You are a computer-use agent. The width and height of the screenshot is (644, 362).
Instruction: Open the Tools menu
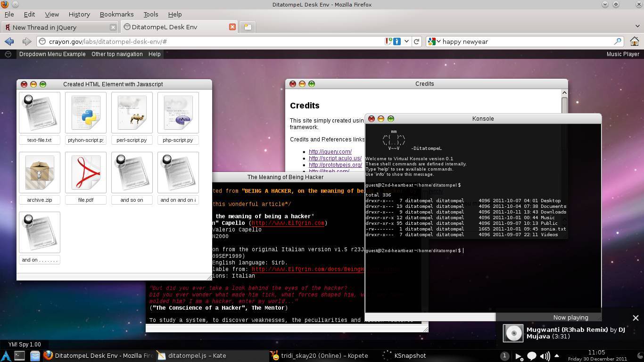click(151, 14)
